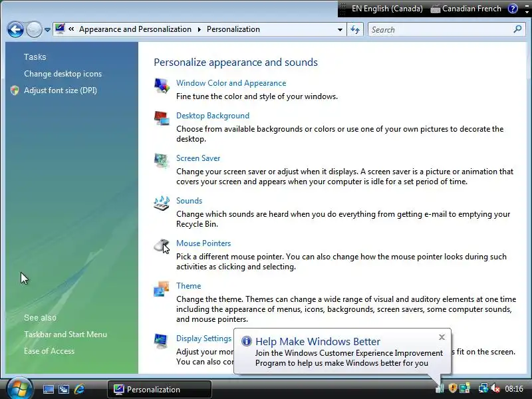Click the Display Settings monitor icon
532x399 pixels.
pyautogui.click(x=161, y=341)
